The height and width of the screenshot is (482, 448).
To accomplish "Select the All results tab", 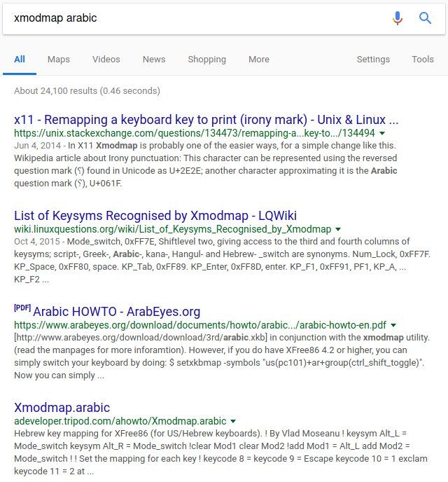I will pos(20,60).
